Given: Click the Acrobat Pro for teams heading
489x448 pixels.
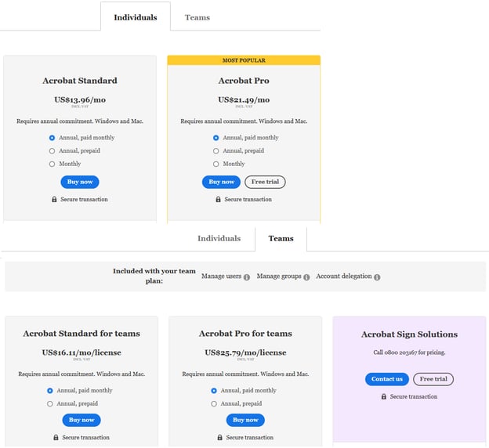Looking at the screenshot, I should pyautogui.click(x=245, y=334).
